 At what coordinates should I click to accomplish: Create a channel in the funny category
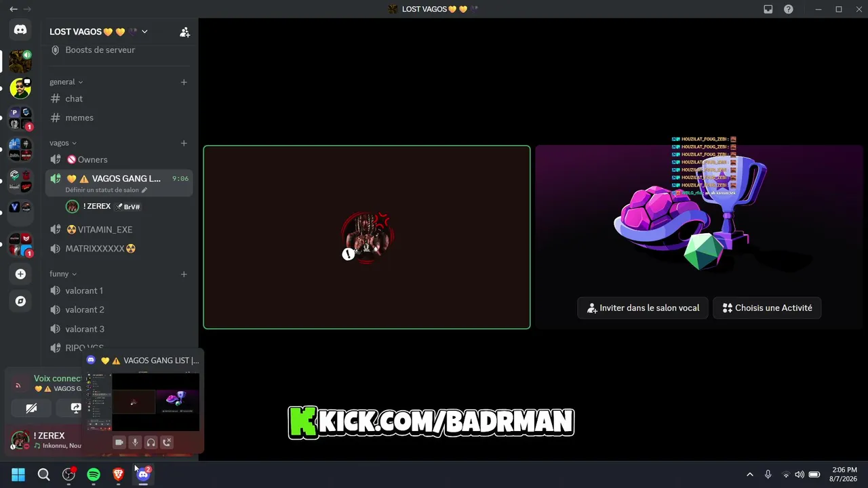coord(184,274)
